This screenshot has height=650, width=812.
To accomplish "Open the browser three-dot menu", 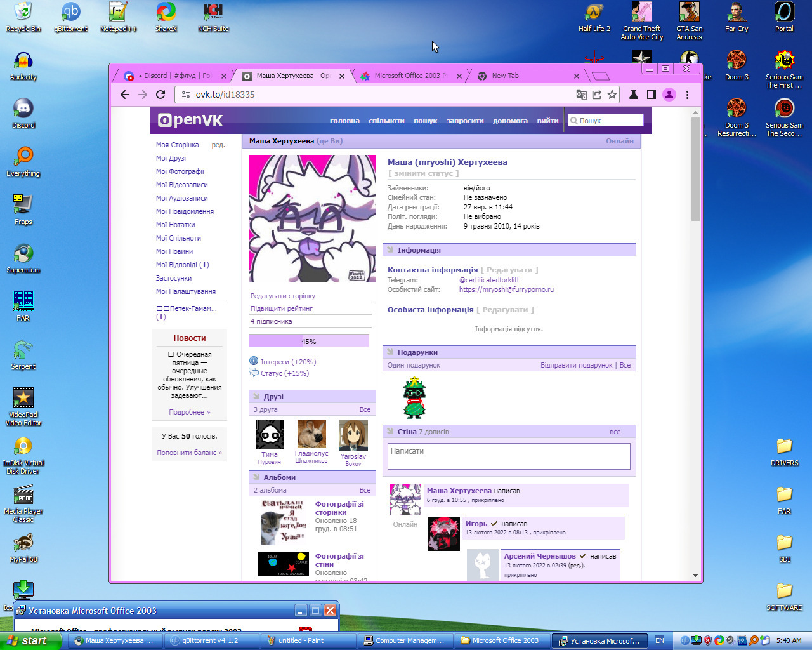I will (687, 95).
